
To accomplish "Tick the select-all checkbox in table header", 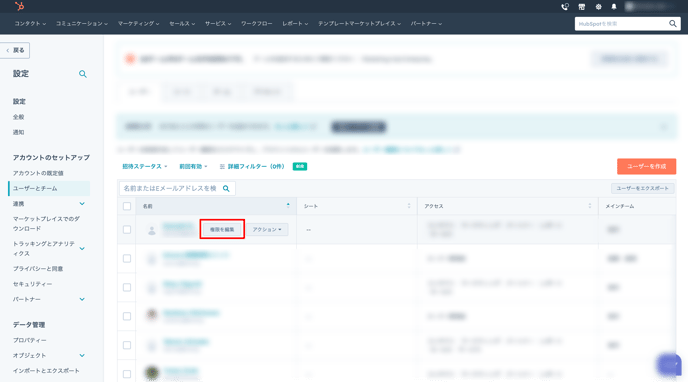I will [127, 206].
